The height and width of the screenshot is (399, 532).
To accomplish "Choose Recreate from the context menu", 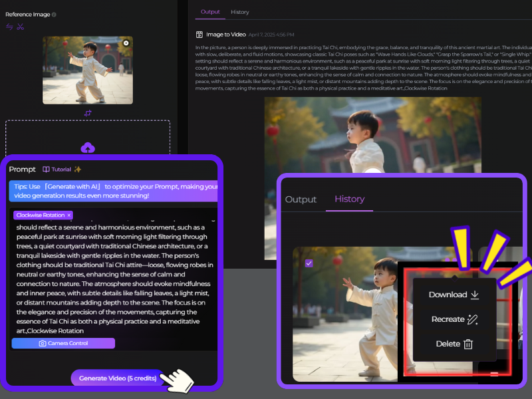I will pyautogui.click(x=454, y=319).
